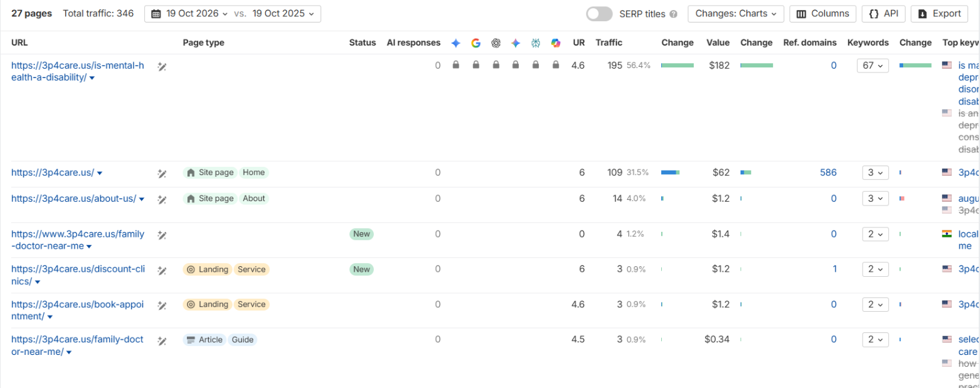
Task: Click the API button
Action: (883, 14)
